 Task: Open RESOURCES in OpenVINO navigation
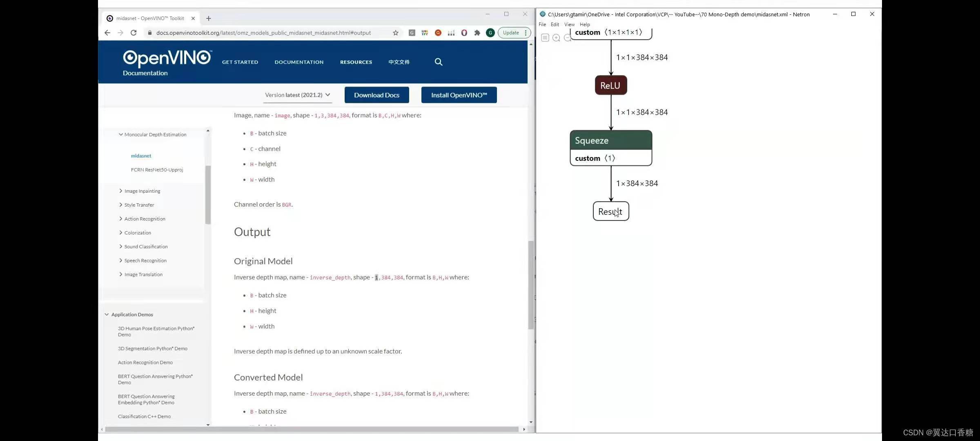(356, 62)
